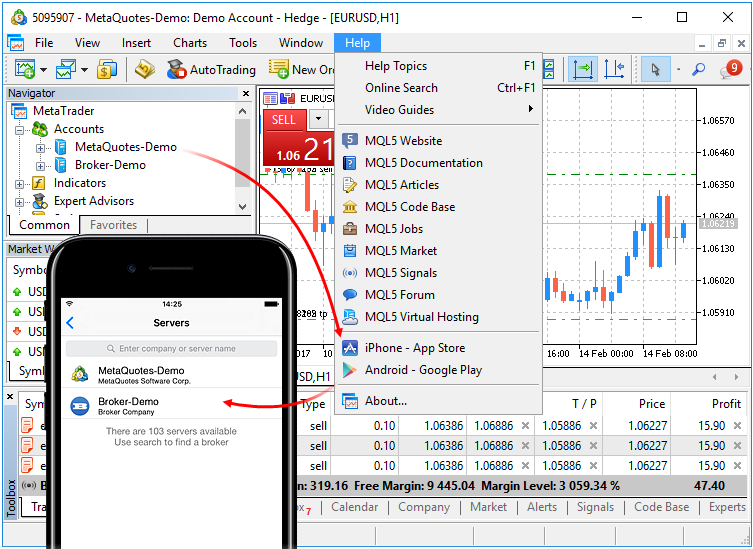Click the phone server search field
This screenshot has height=549, width=753.
coord(171,348)
